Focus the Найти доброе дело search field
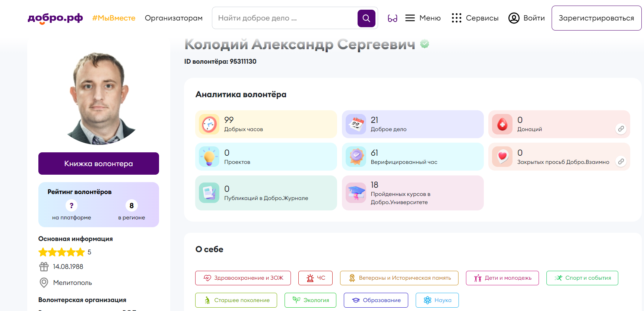The image size is (644, 311). pos(285,18)
